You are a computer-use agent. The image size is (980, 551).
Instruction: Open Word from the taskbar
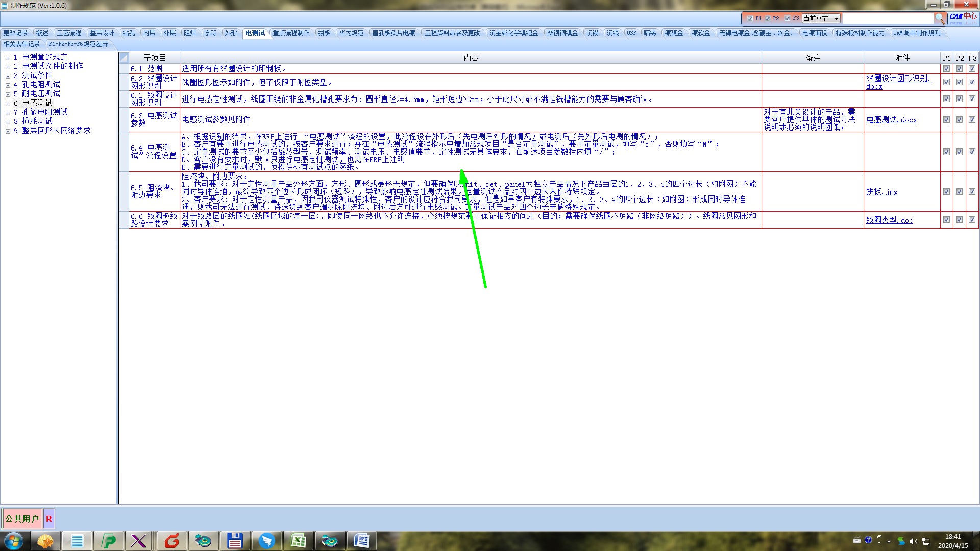361,541
